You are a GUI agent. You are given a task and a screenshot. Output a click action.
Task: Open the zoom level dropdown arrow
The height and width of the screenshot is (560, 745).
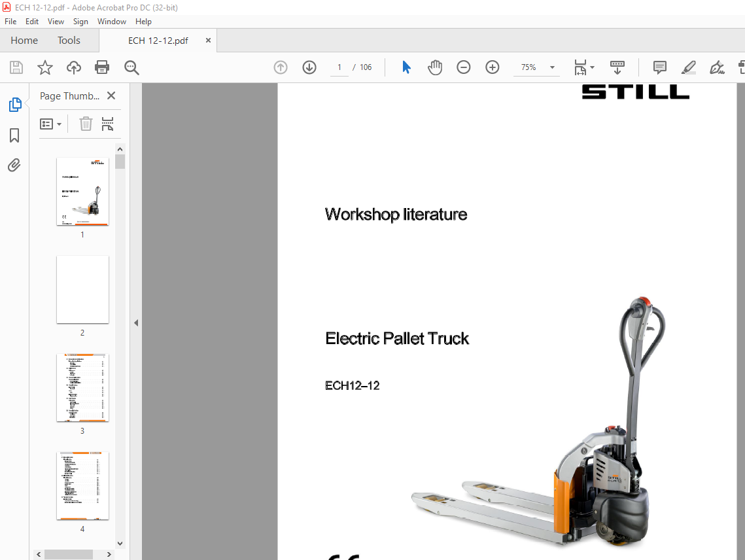(x=552, y=67)
